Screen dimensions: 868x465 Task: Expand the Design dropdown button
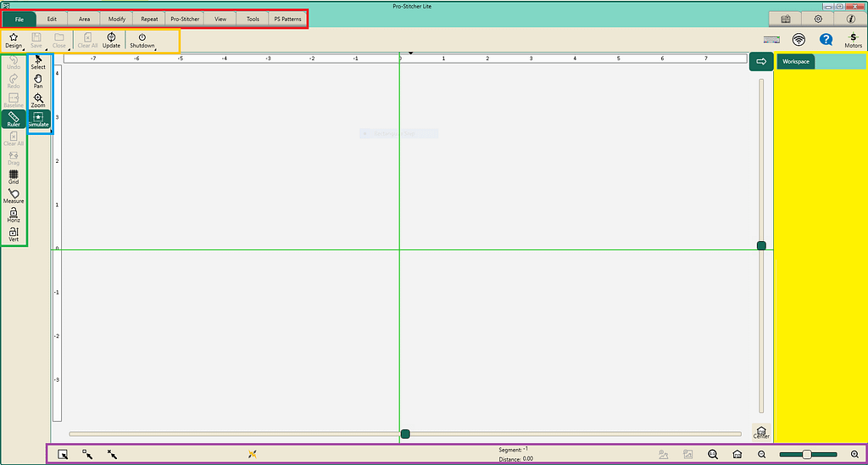point(14,40)
